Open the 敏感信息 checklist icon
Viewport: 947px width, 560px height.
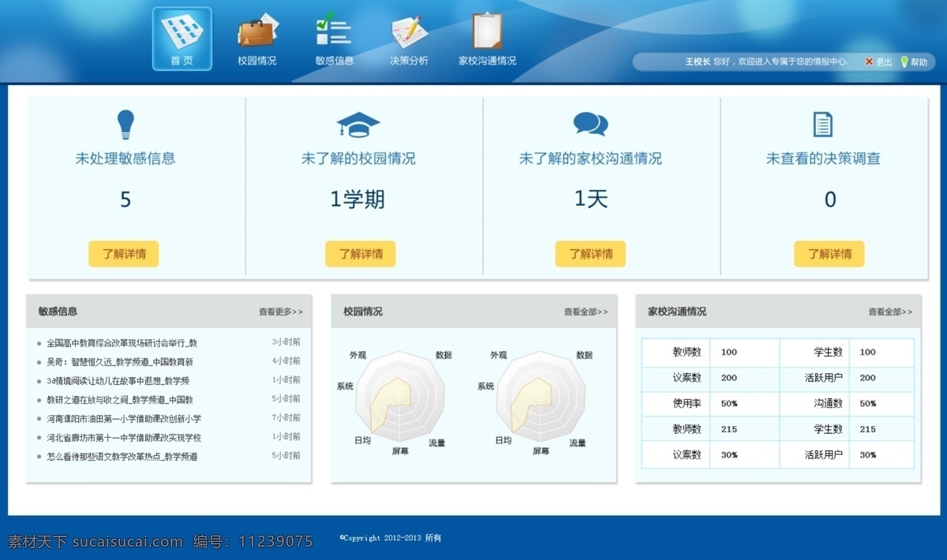333,30
